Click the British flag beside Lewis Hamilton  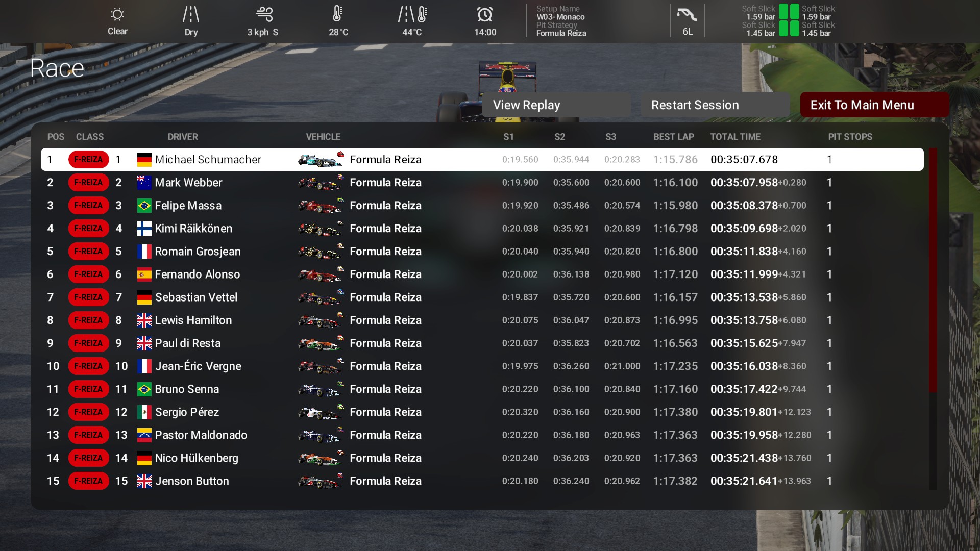click(144, 320)
